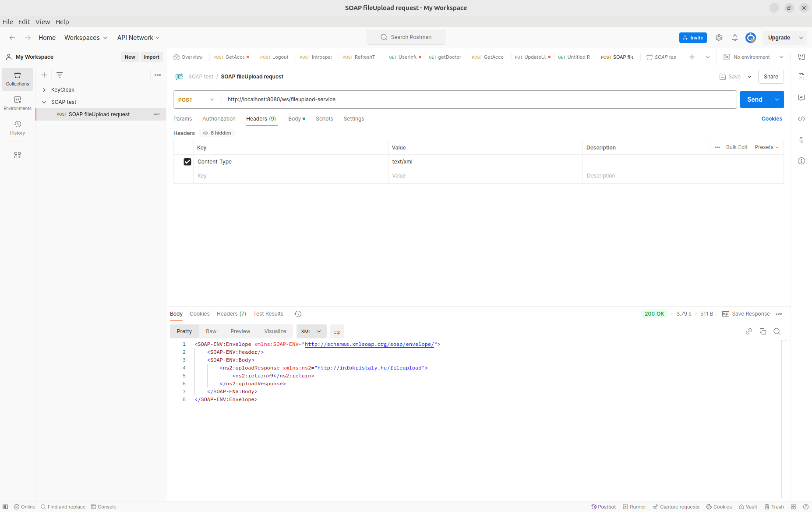Click the Invite button

(693, 38)
